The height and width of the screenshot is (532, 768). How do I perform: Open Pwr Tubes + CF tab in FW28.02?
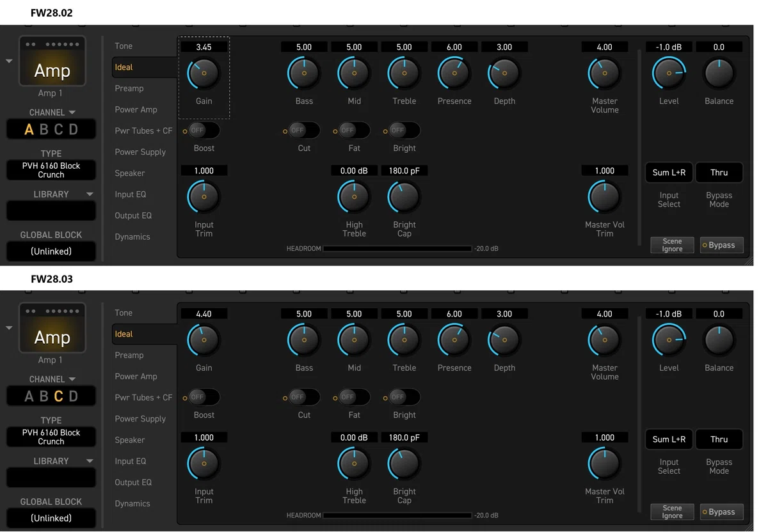point(143,130)
